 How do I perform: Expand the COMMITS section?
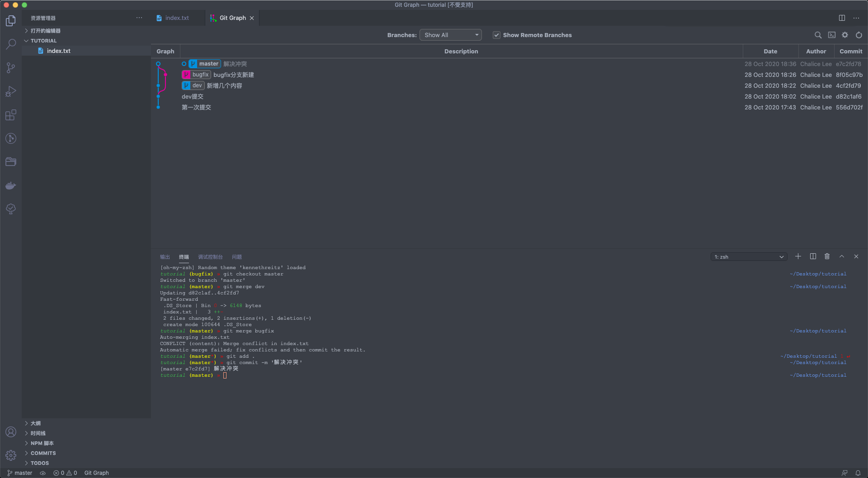[x=43, y=453]
